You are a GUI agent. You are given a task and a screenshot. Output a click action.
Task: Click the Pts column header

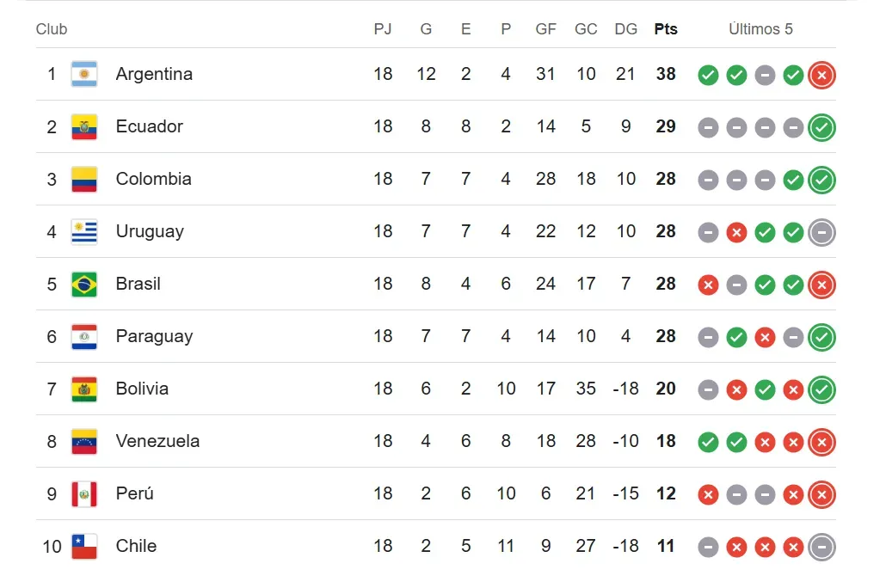666,29
